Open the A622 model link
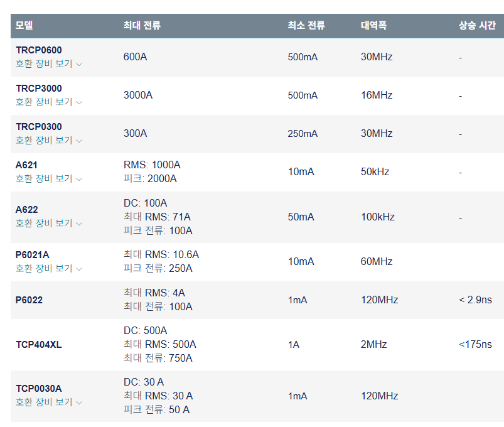504x427 pixels. (x=27, y=210)
